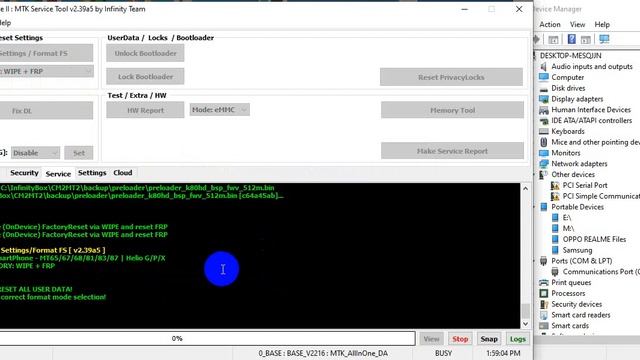Click the mouse icon beside Mice and other pointing devices

tap(544, 142)
